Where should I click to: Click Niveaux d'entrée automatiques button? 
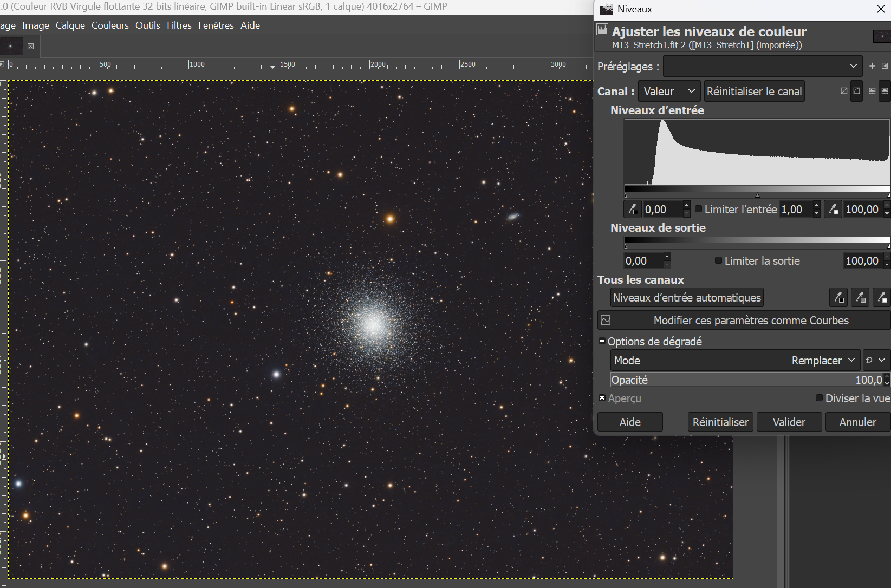687,298
